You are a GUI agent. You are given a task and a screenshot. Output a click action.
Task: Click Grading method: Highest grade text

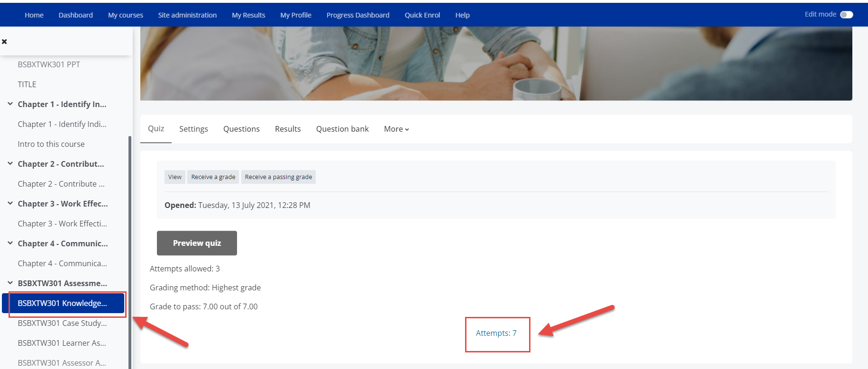coord(205,288)
